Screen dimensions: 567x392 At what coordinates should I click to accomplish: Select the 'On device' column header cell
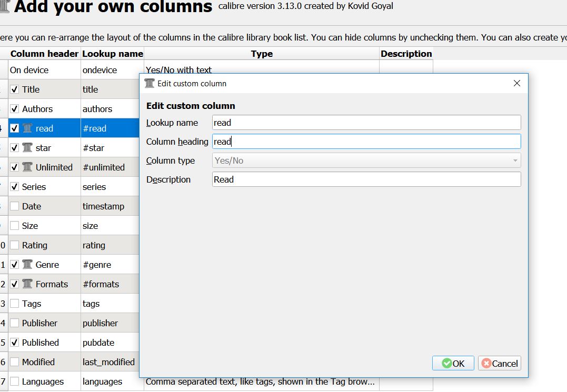pos(44,70)
